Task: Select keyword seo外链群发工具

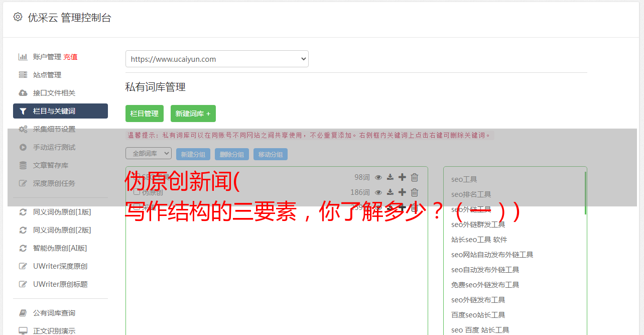Action: (x=478, y=225)
